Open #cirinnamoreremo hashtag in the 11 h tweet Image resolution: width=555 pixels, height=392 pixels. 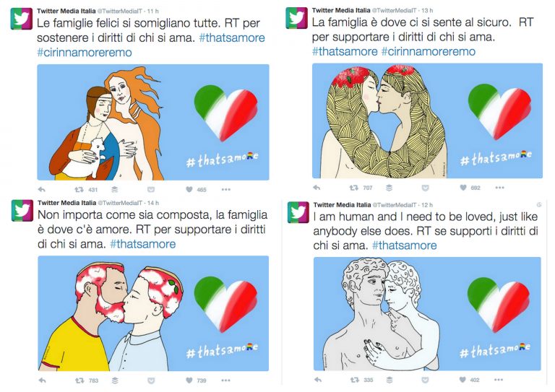pos(85,52)
